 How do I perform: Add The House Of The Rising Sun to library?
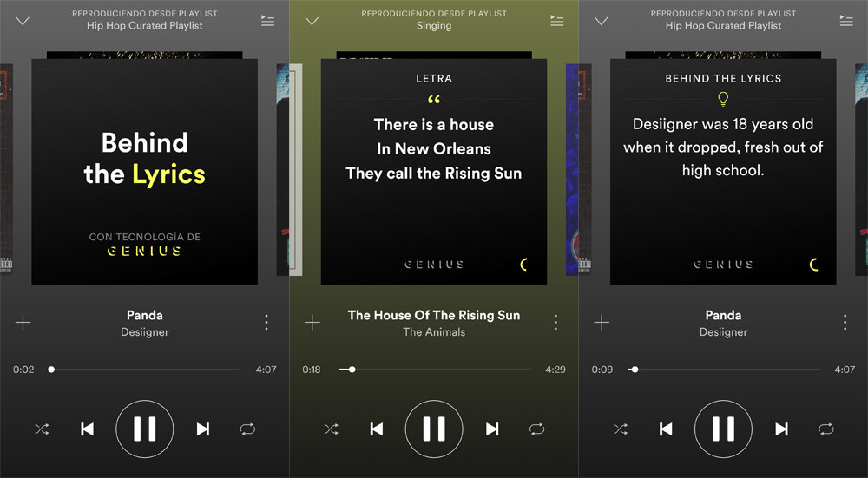312,322
